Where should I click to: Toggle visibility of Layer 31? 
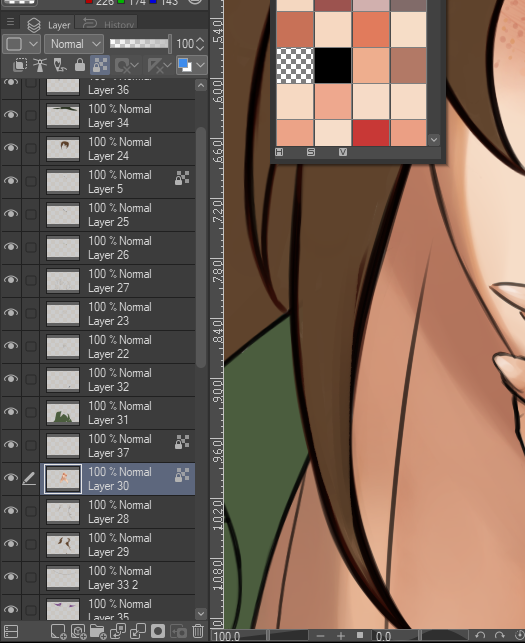click(x=11, y=412)
